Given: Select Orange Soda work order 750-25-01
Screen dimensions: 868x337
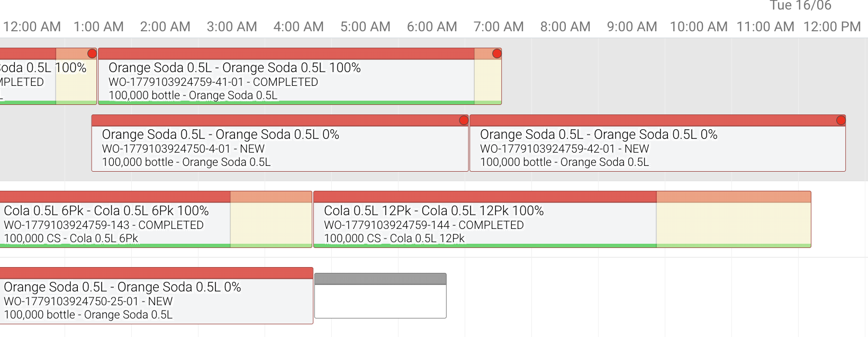Looking at the screenshot, I should pos(156,296).
